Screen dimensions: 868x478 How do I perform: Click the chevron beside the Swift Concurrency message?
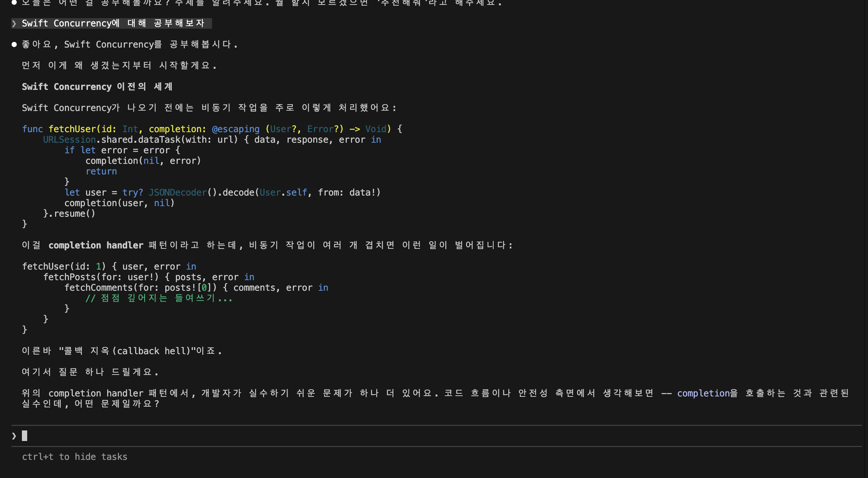tap(14, 23)
